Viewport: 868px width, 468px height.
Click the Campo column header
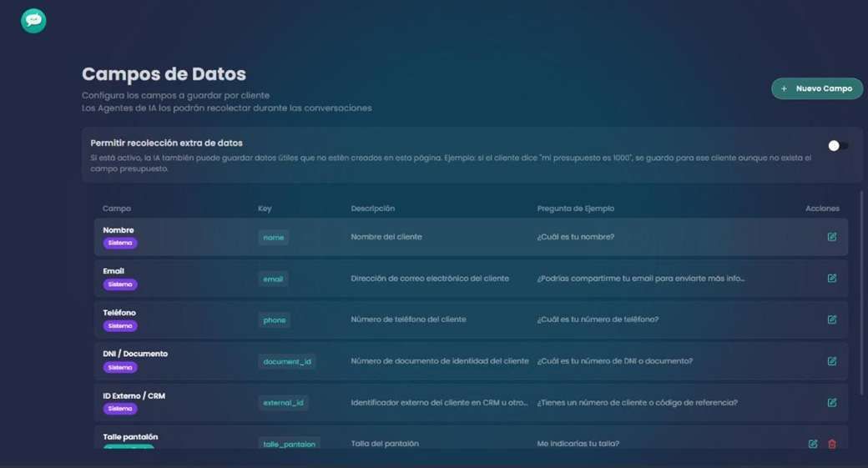[x=117, y=209]
